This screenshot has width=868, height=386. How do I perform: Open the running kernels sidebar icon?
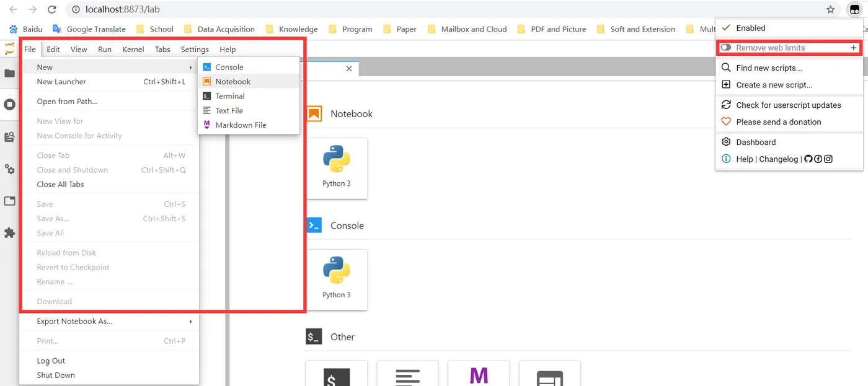[x=9, y=105]
